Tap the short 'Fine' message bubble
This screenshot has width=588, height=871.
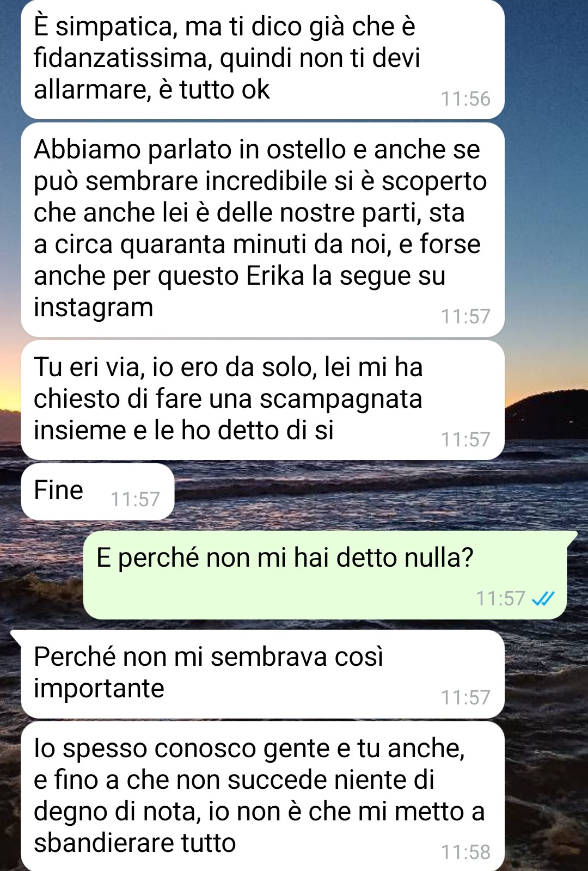[x=97, y=492]
